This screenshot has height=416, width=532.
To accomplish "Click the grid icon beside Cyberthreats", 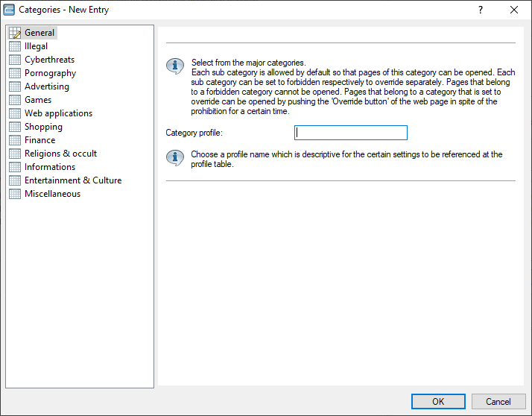I will 15,60.
